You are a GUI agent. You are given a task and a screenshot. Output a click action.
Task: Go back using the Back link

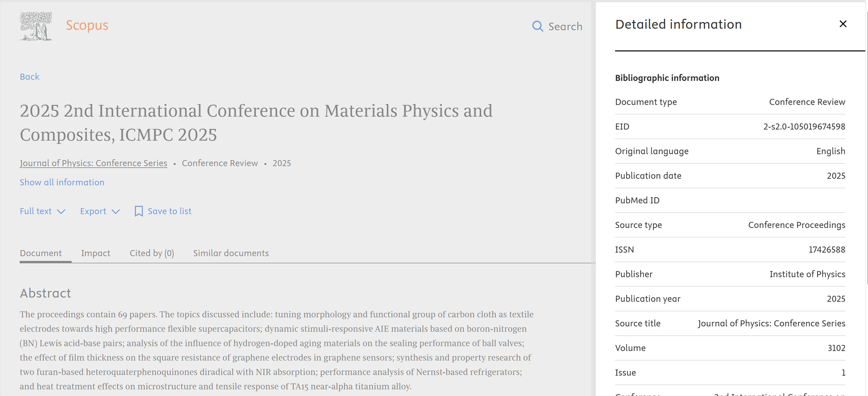tap(29, 76)
